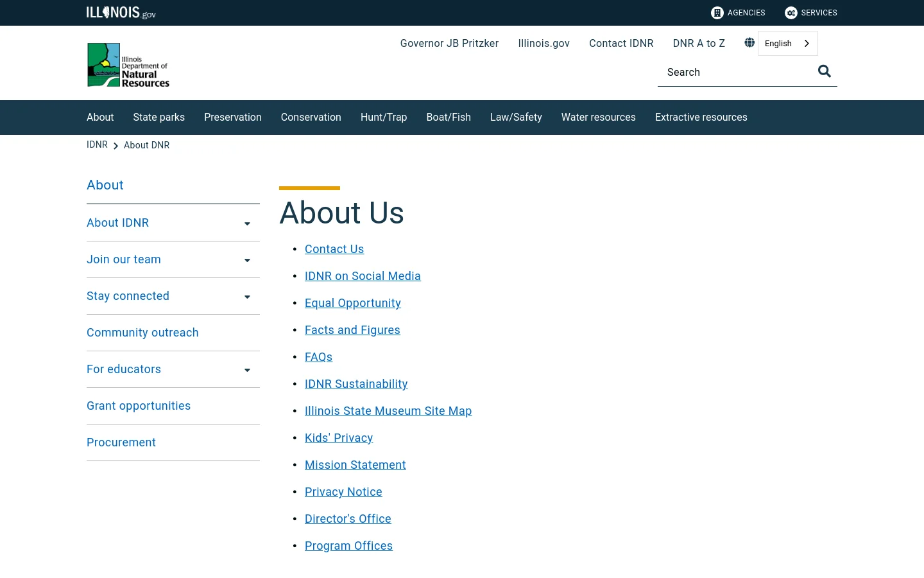
Task: Open Join our team sidebar link
Action: click(124, 259)
